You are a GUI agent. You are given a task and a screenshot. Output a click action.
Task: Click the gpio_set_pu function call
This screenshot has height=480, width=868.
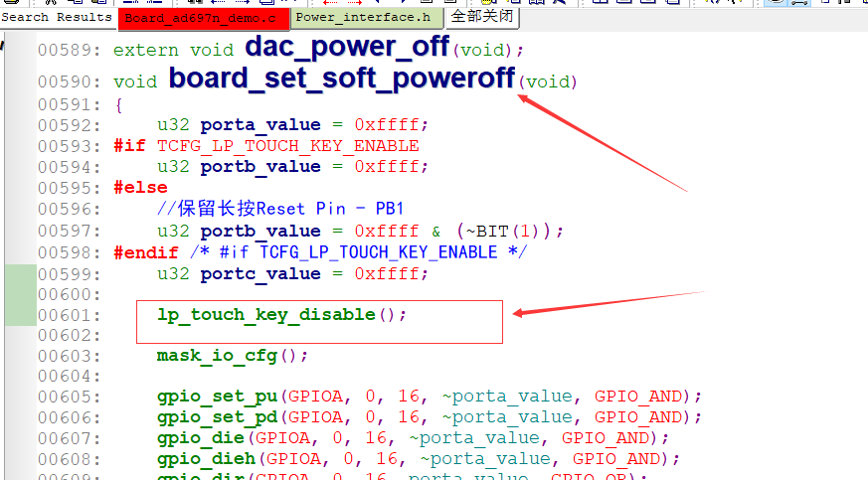tap(217, 397)
